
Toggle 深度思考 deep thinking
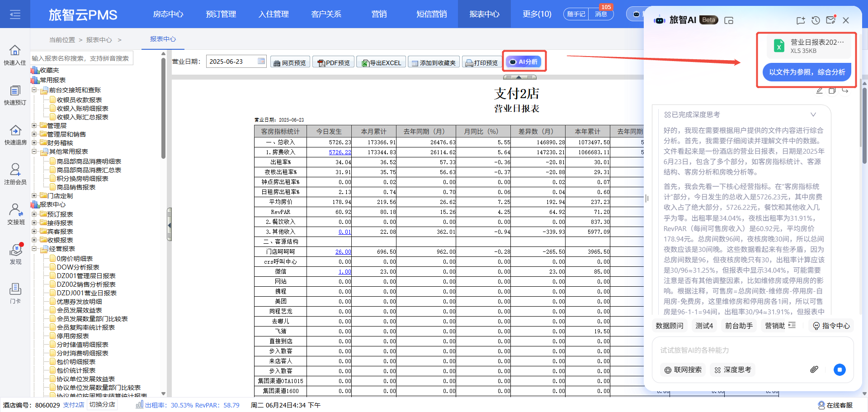[x=732, y=369]
